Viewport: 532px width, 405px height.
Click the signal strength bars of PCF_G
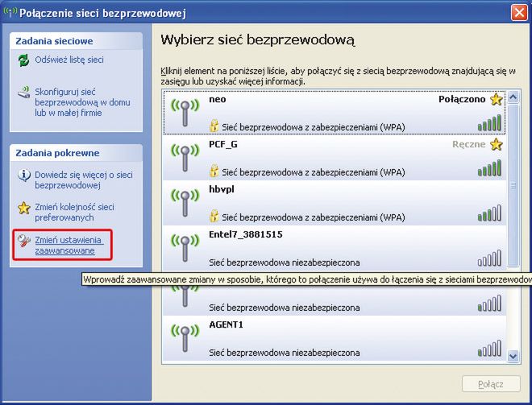489,168
